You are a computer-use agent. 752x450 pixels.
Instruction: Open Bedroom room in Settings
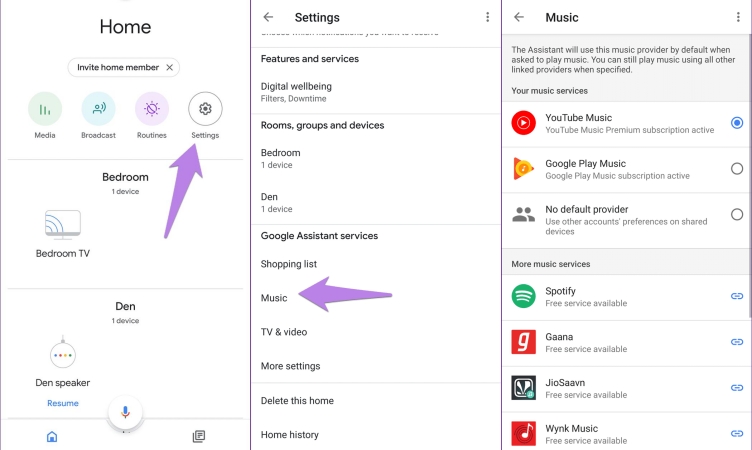(376, 158)
